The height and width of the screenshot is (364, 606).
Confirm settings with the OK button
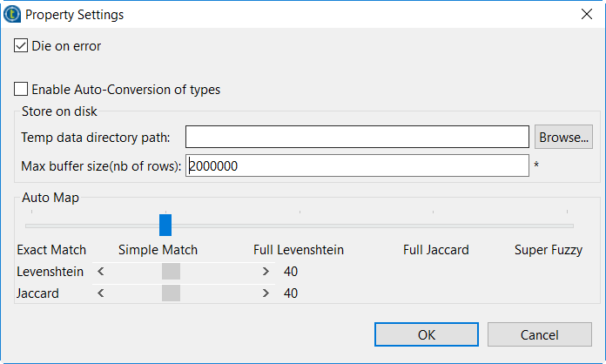point(427,334)
